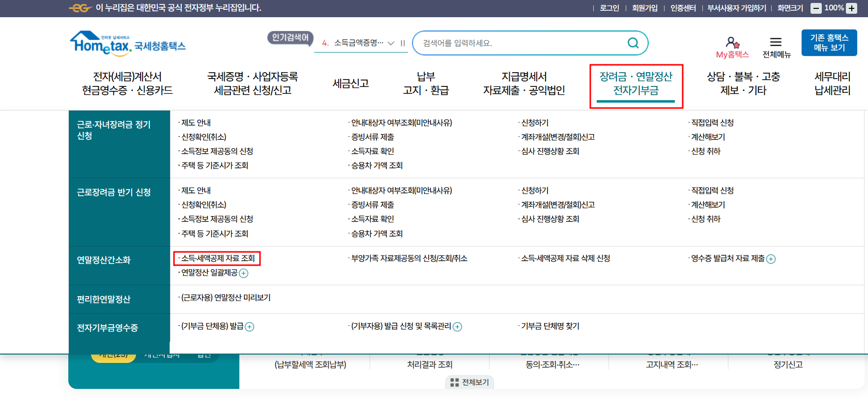Click 로그인 link

coord(609,8)
